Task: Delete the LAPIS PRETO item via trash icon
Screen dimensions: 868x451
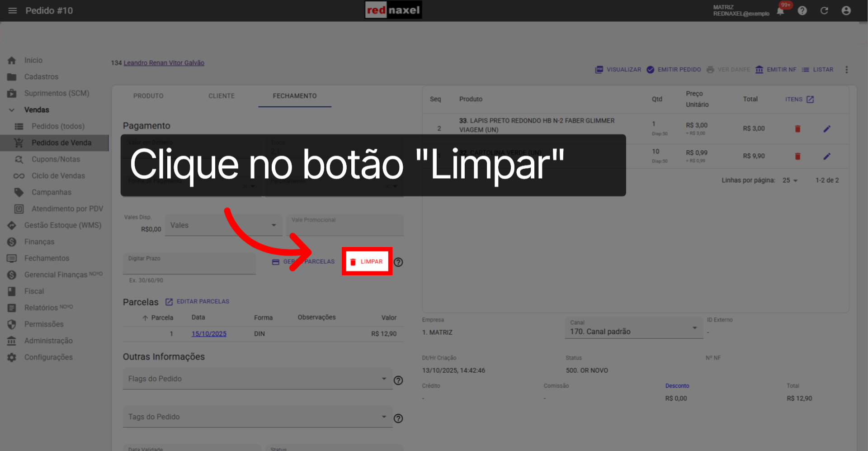Action: point(797,128)
